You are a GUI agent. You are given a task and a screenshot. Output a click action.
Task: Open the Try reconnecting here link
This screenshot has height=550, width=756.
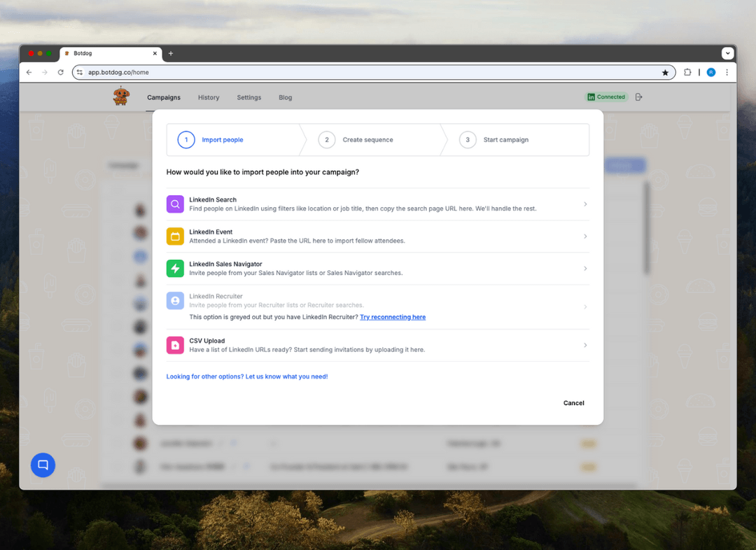point(393,317)
